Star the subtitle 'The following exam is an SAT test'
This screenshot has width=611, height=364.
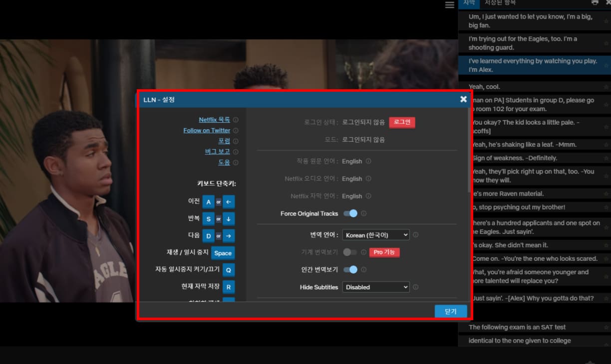[607, 328]
